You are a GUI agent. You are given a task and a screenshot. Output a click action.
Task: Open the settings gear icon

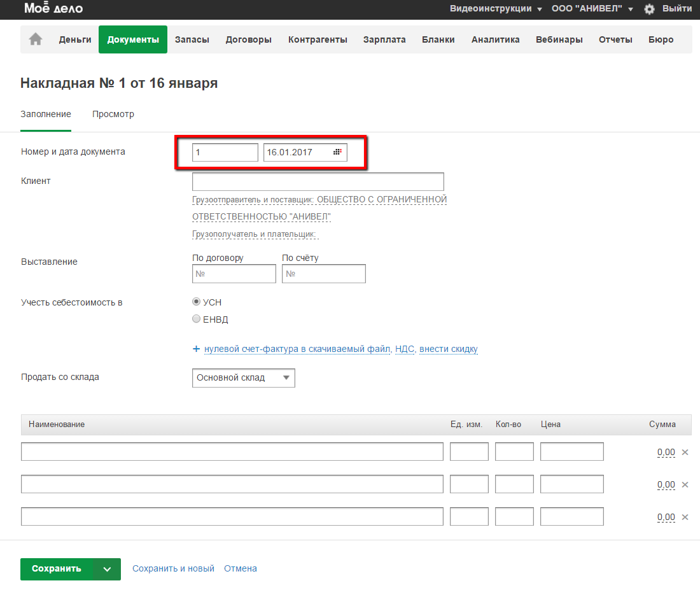pyautogui.click(x=649, y=9)
